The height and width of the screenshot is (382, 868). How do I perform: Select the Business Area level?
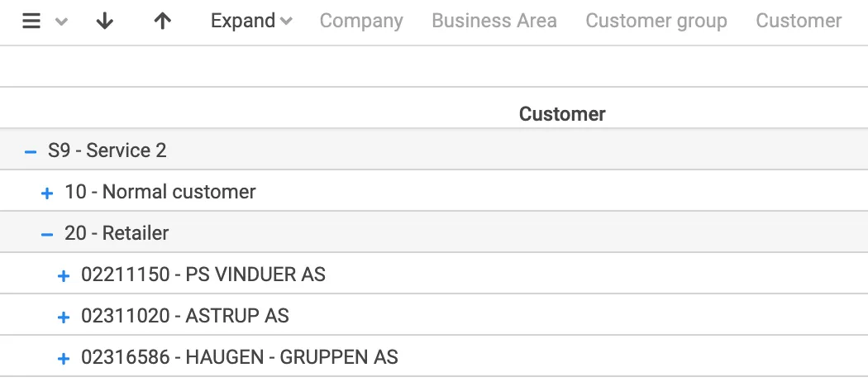(x=494, y=21)
